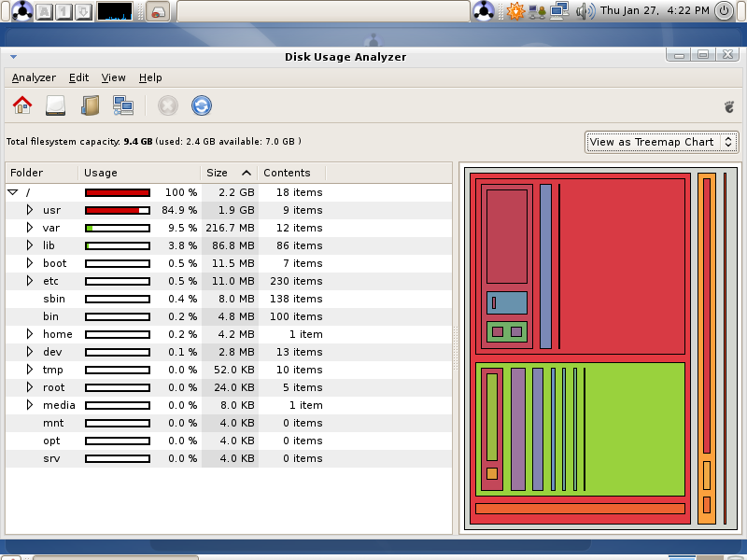Click the disk mounter applet in panel
This screenshot has height=560, width=747.
[x=158, y=11]
